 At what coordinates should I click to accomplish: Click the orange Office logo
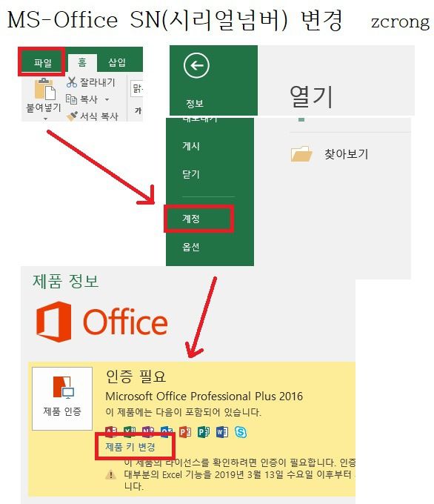101,322
